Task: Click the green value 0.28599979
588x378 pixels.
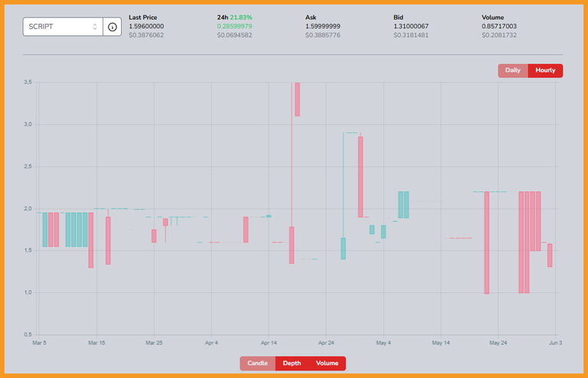Action: (234, 26)
